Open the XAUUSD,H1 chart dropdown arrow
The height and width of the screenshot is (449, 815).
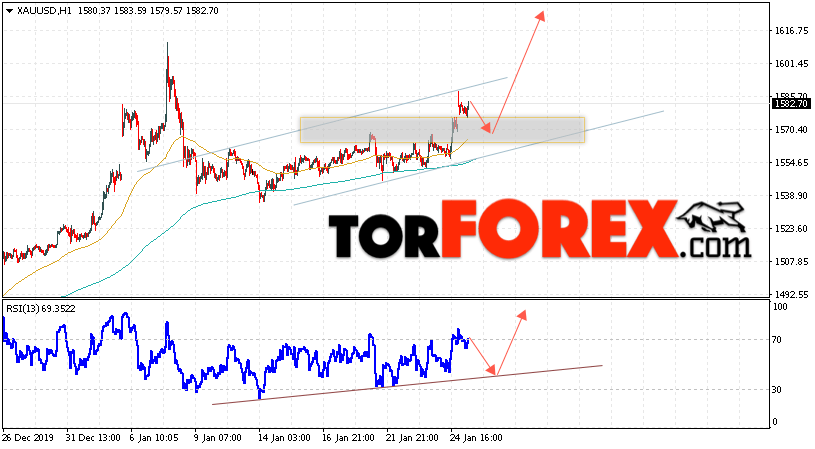9,11
